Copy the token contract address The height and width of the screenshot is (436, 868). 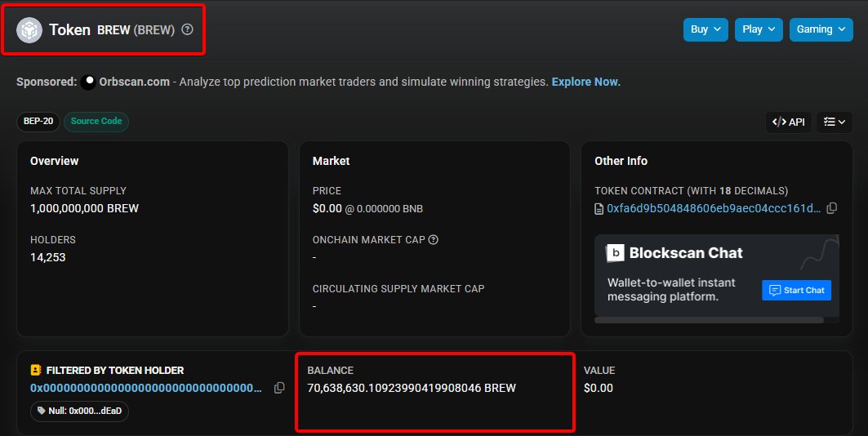[831, 208]
